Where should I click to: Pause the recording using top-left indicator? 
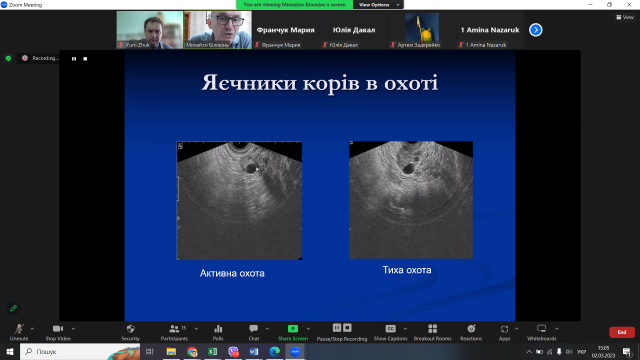pos(74,59)
